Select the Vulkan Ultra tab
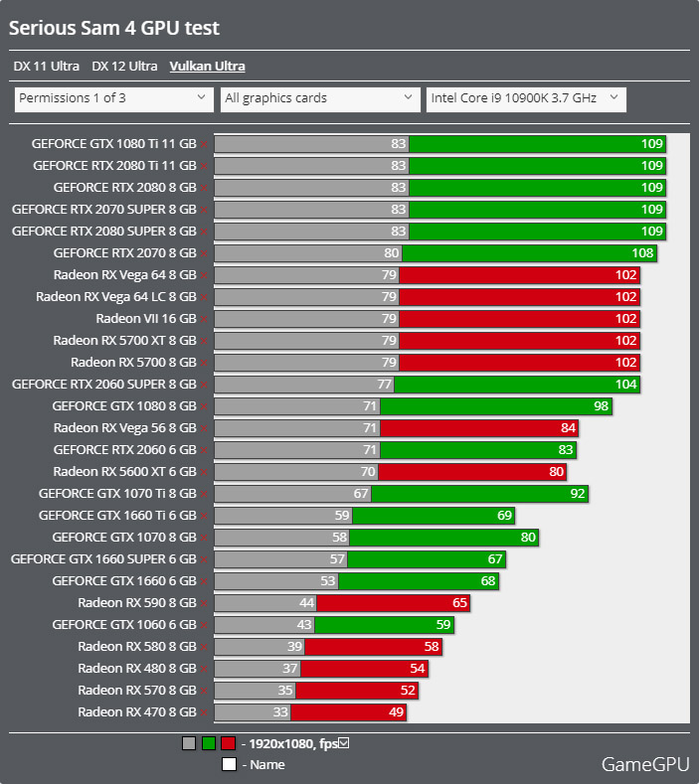 point(207,66)
